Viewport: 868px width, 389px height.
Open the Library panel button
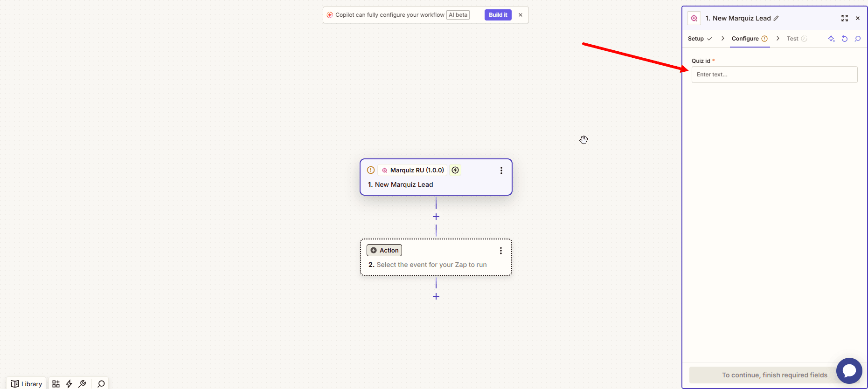click(x=27, y=384)
